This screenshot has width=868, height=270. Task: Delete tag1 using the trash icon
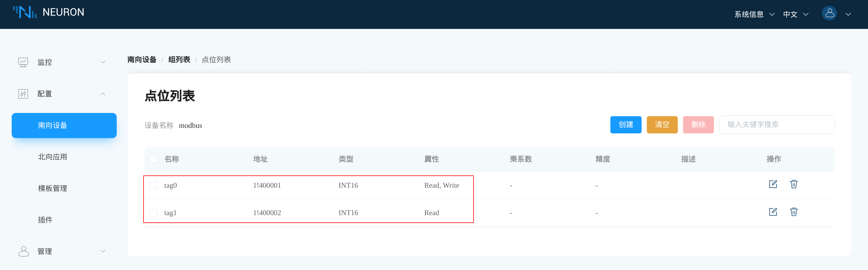pyautogui.click(x=794, y=212)
